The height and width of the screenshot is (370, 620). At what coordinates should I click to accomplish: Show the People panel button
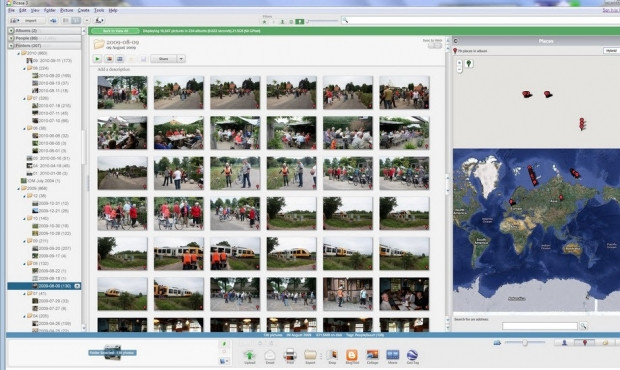(564, 343)
